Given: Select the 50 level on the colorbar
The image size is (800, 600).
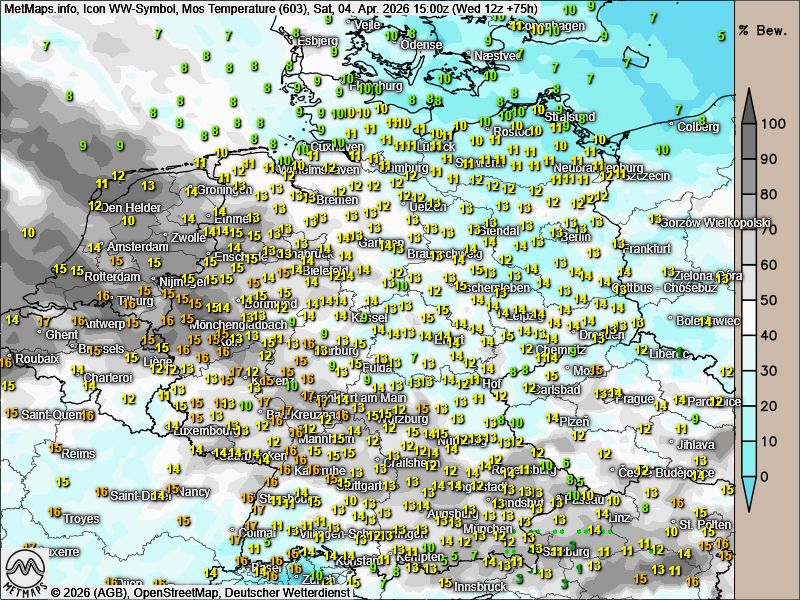Looking at the screenshot, I should [770, 300].
